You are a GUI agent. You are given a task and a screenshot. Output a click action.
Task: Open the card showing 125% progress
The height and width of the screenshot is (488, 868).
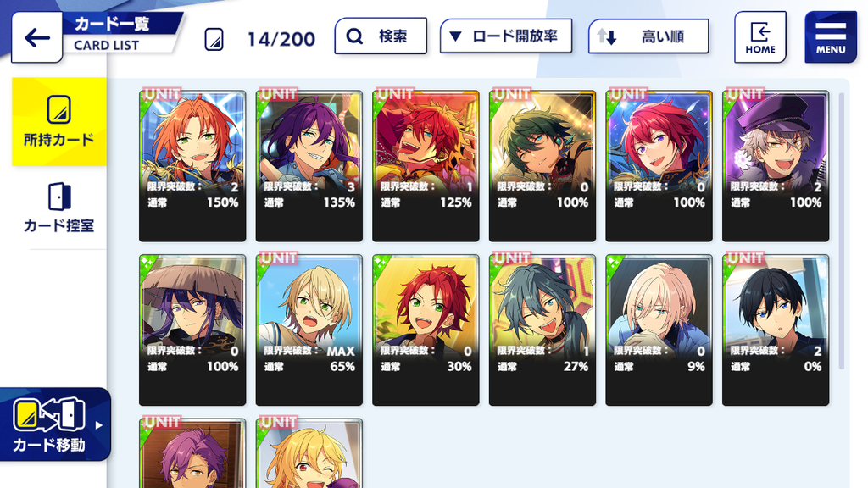[426, 165]
